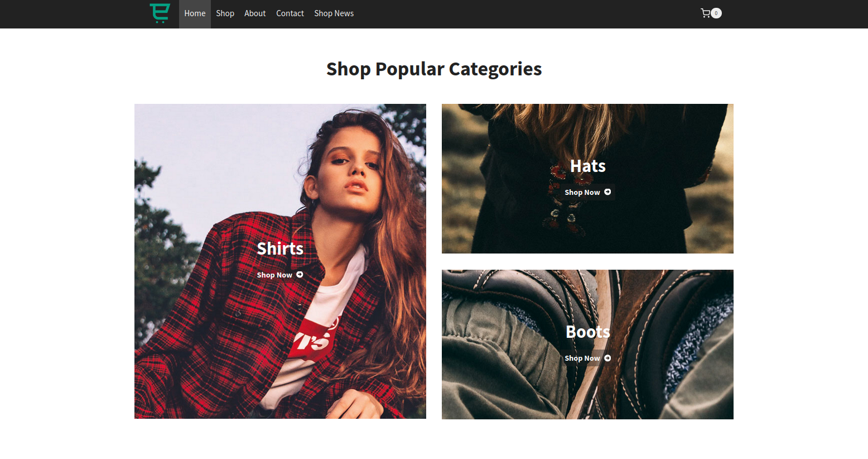The width and height of the screenshot is (868, 459).
Task: Open the Shop menu item
Action: [225, 13]
